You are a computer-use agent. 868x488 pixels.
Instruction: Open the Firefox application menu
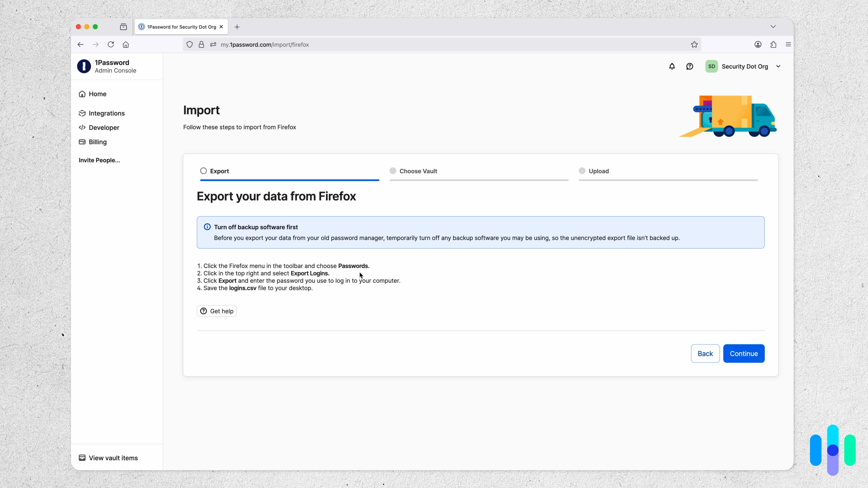click(788, 45)
